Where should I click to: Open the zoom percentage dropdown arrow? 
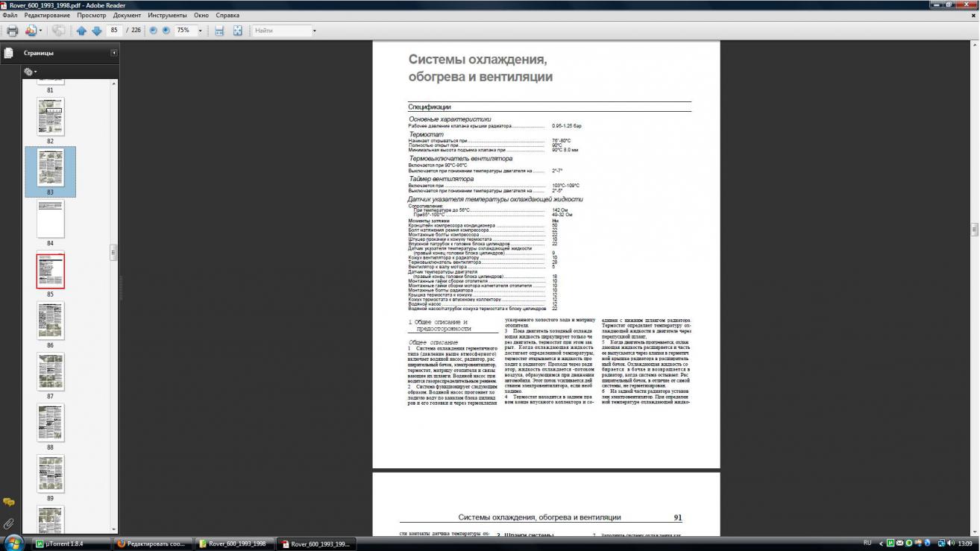[x=200, y=31]
